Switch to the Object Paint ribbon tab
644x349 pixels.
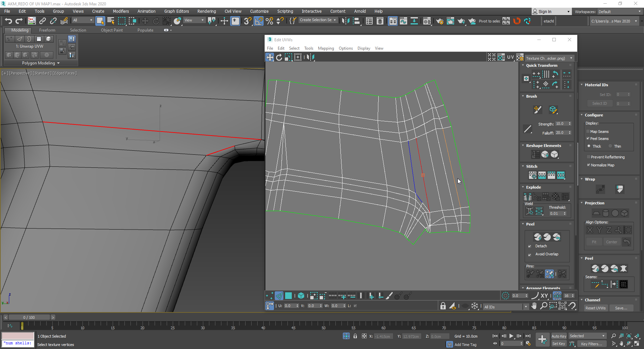click(x=112, y=30)
